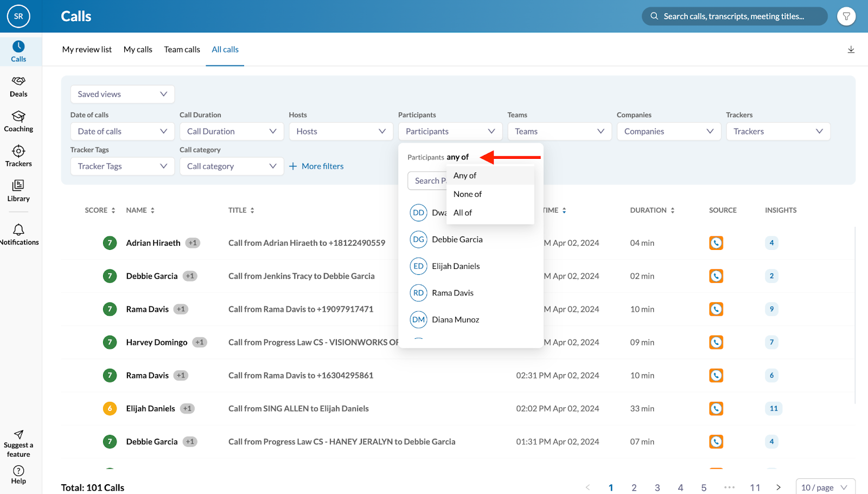868x494 pixels.
Task: Click the filter icon near the search bar
Action: [846, 16]
